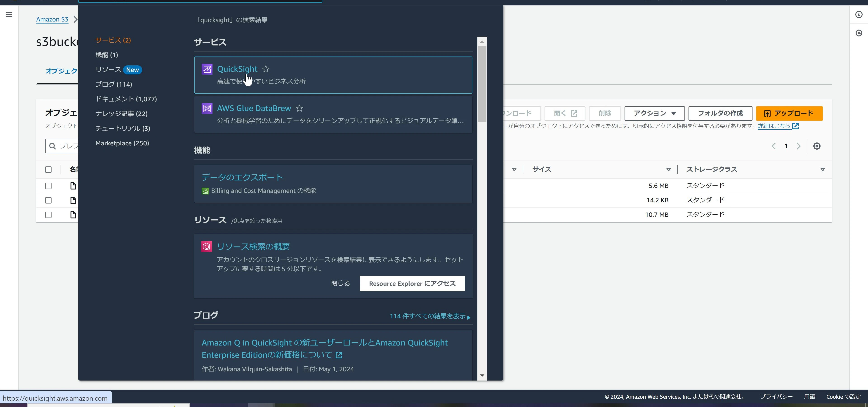The width and height of the screenshot is (868, 407).
Task: Open the アクション dropdown menu
Action: [654, 114]
